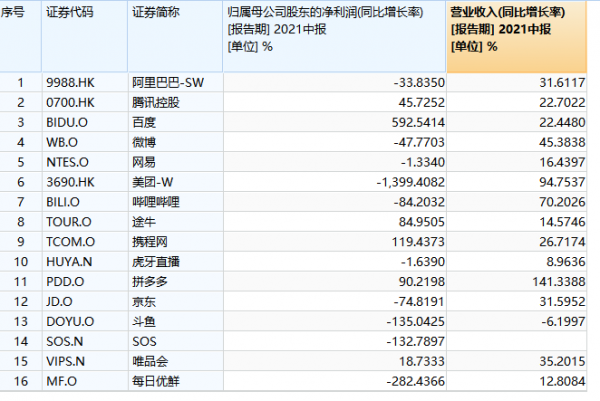Viewport: 600px width, 401px height.
Task: Click row number 1 cell
Action: pyautogui.click(x=21, y=83)
